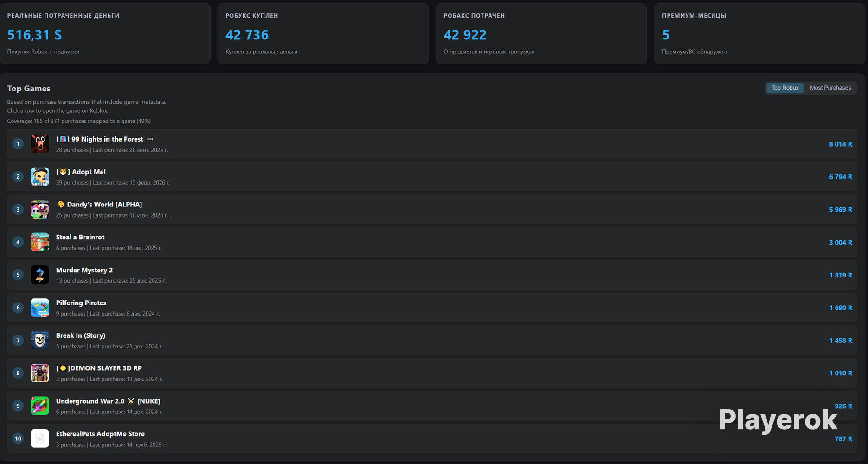868x464 pixels.
Task: Click the 787 R amount
Action: (x=843, y=438)
